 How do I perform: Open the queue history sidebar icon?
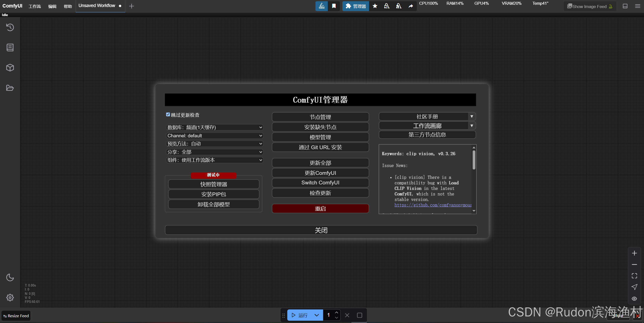(10, 27)
